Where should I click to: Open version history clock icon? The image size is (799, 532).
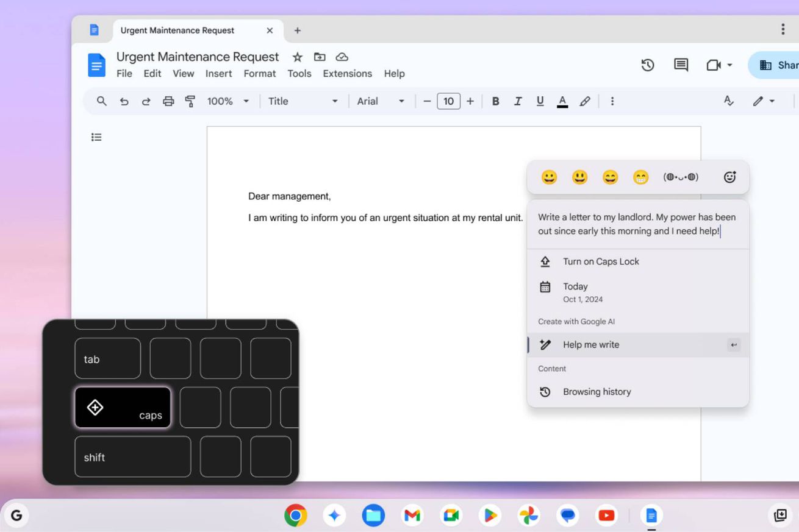click(x=648, y=65)
